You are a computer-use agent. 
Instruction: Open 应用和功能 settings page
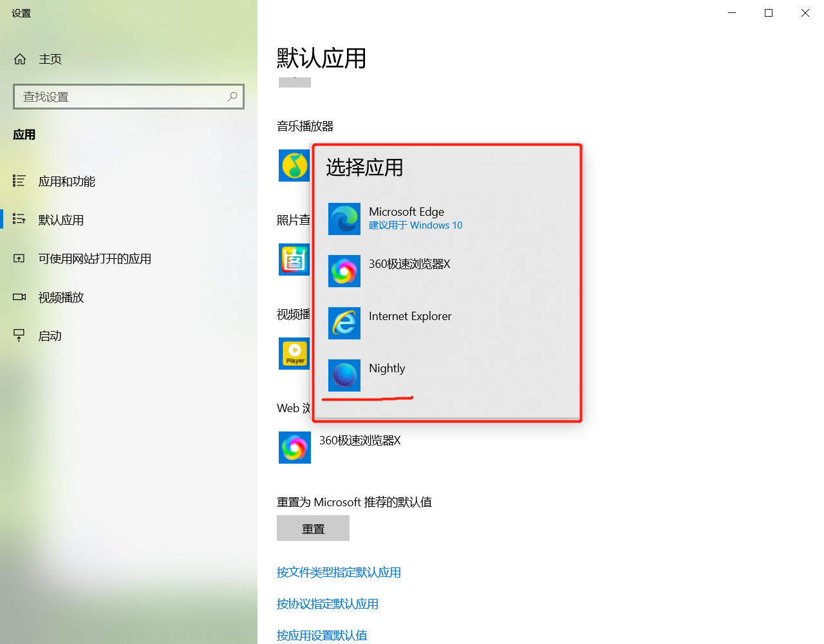[66, 182]
